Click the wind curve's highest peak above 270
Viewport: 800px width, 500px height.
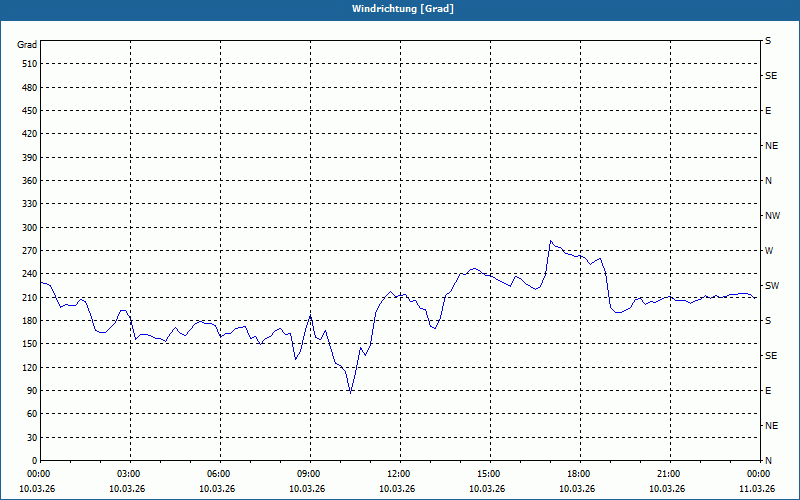click(x=551, y=241)
